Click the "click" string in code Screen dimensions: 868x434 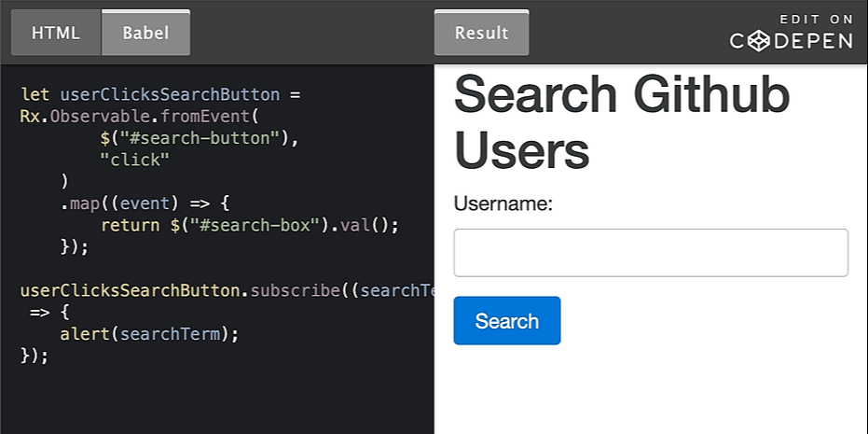tap(134, 160)
